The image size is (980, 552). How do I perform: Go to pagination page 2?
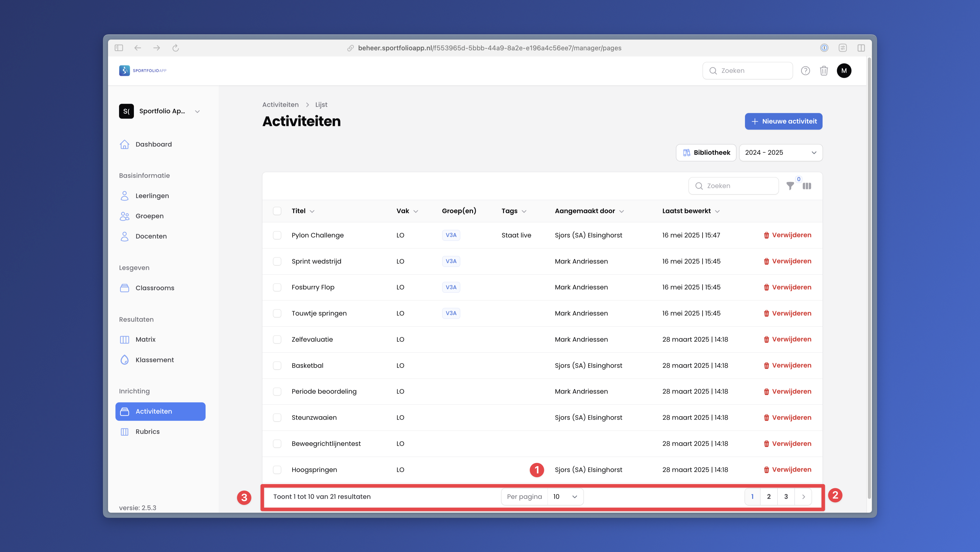(769, 497)
